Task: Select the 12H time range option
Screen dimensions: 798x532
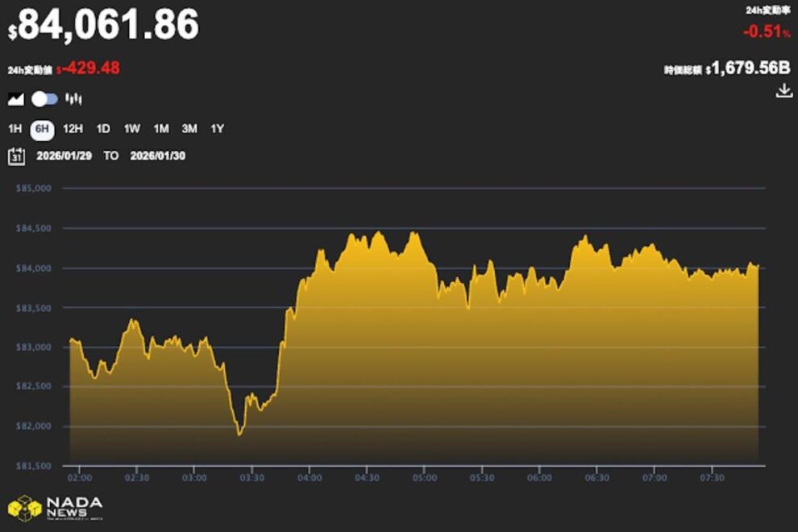Action: pos(73,127)
